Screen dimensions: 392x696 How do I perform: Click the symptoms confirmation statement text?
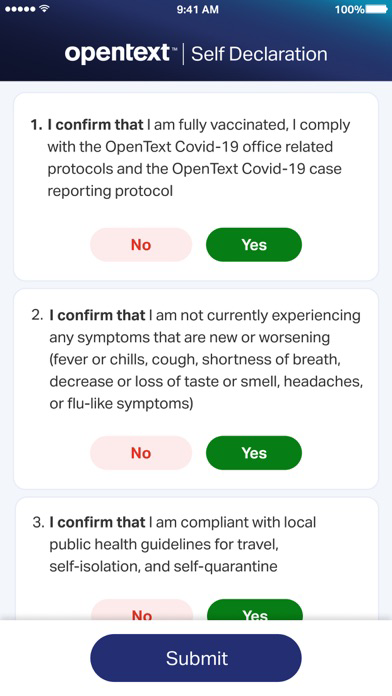tap(206, 360)
